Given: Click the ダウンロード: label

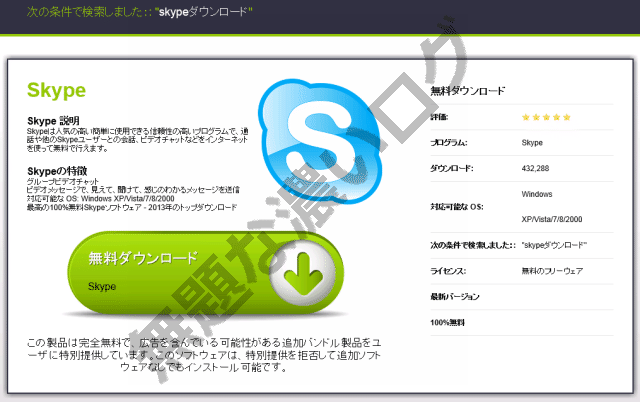Looking at the screenshot, I should (452, 169).
